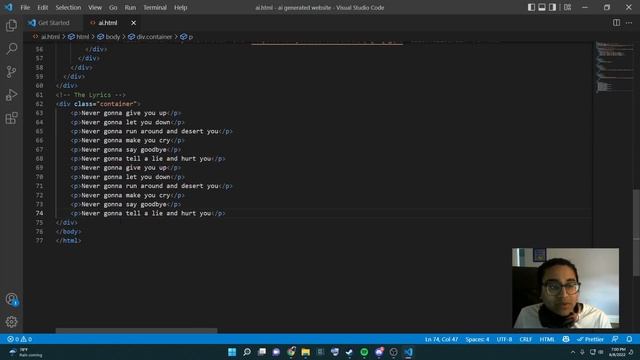Screen dimensions: 640x360
Task: Open the Help menu
Action: click(x=180, y=7)
